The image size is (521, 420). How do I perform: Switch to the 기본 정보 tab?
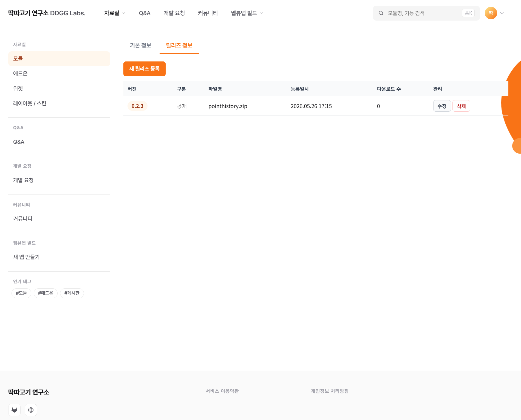pos(141,46)
